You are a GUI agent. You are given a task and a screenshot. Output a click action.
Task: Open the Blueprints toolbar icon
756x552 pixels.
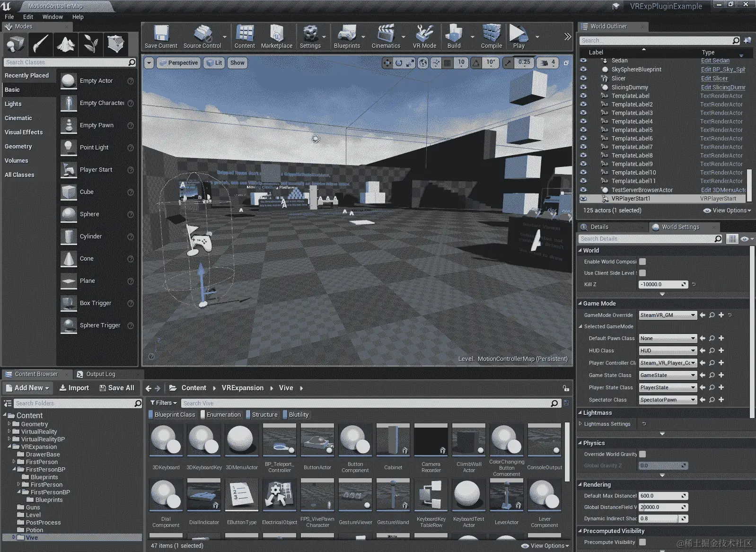click(347, 37)
